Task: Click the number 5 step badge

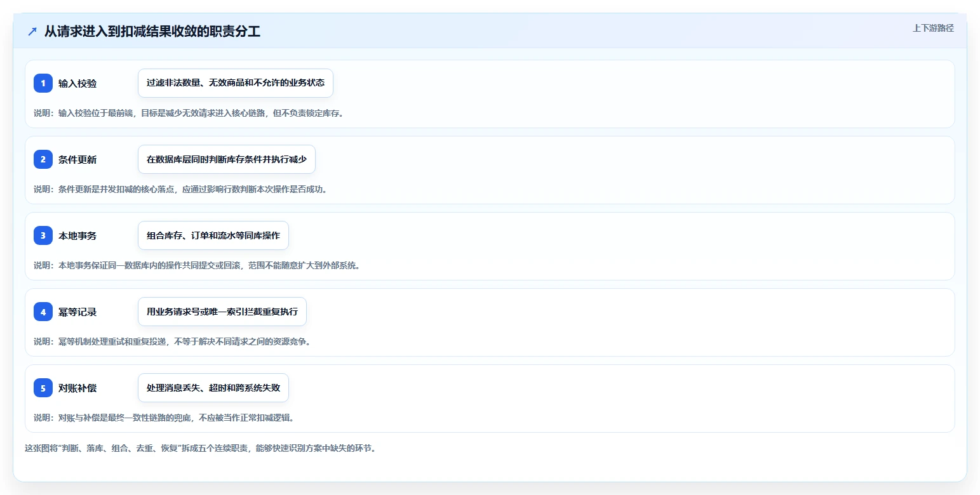Action: (x=43, y=388)
